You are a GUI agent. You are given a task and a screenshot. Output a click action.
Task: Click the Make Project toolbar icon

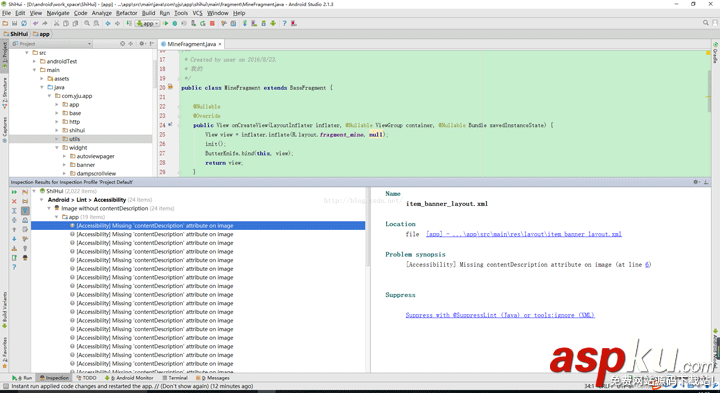(x=129, y=23)
